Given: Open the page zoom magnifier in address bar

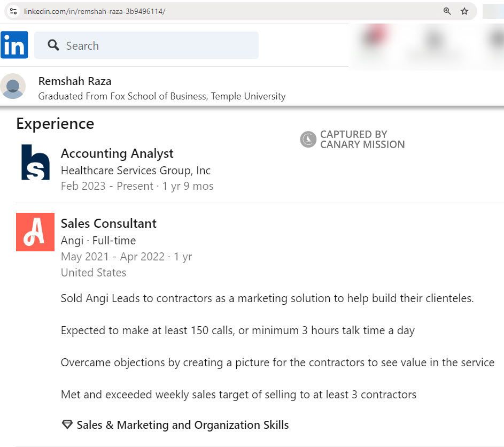Looking at the screenshot, I should [x=447, y=11].
